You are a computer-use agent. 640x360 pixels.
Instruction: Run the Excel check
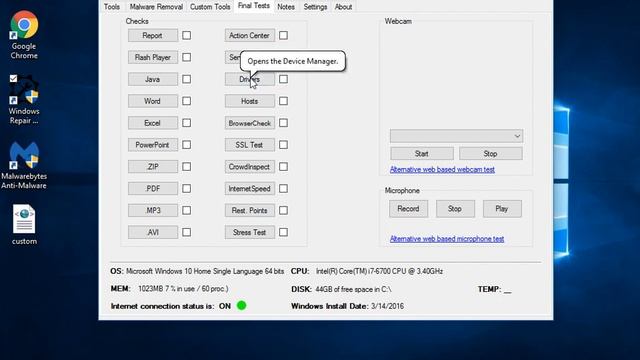point(153,123)
